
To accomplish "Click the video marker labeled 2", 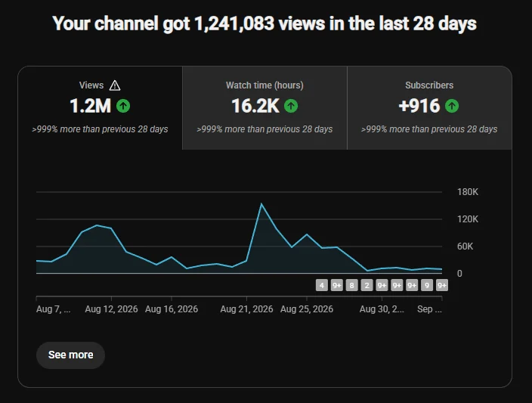I will point(367,286).
